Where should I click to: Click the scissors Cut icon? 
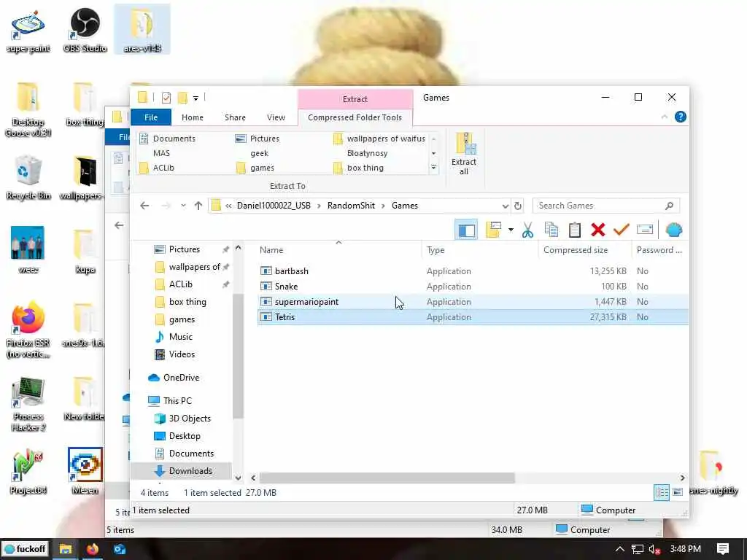pos(527,230)
